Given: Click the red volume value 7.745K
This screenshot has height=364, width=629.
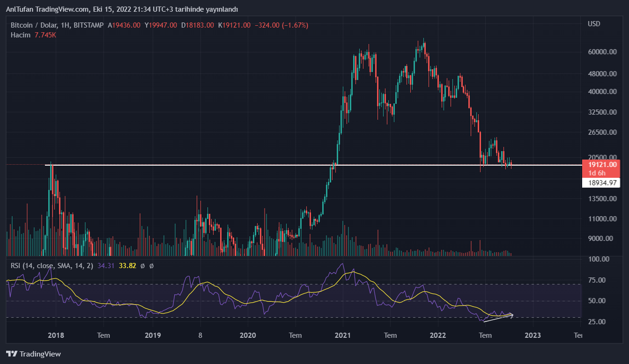Looking at the screenshot, I should [45, 35].
